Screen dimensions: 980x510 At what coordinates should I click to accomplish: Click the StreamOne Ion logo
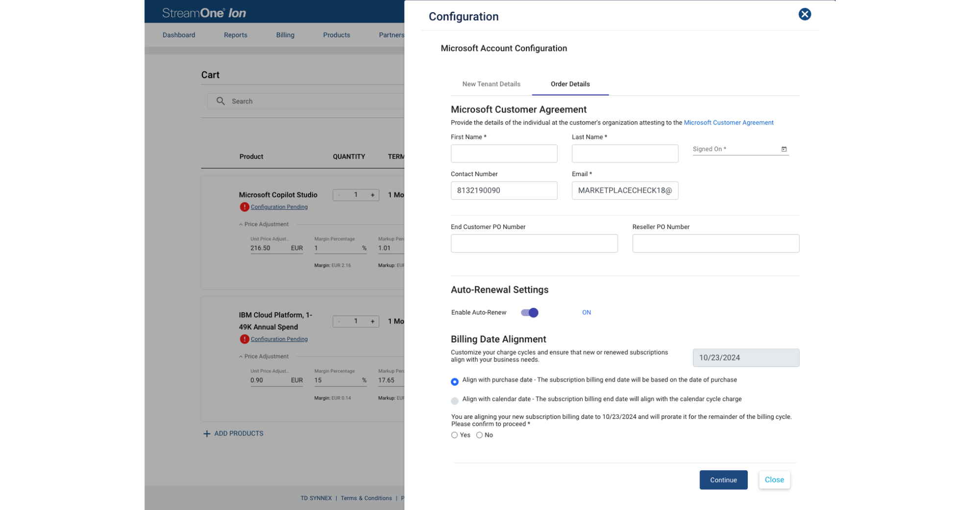(x=204, y=13)
